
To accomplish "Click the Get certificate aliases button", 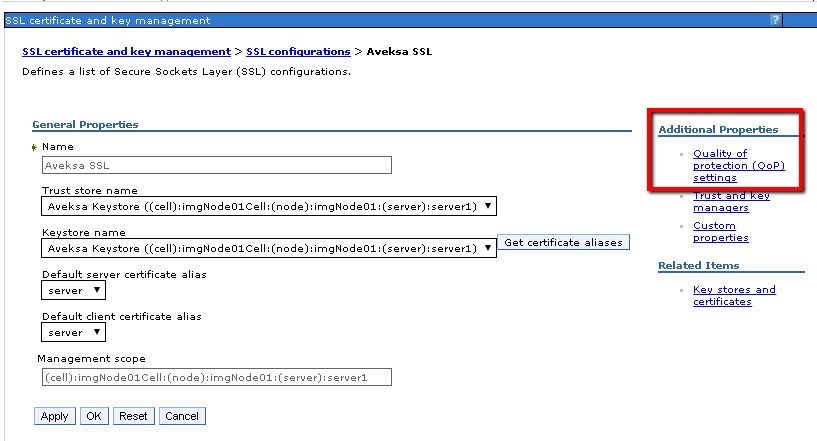I will [x=564, y=242].
